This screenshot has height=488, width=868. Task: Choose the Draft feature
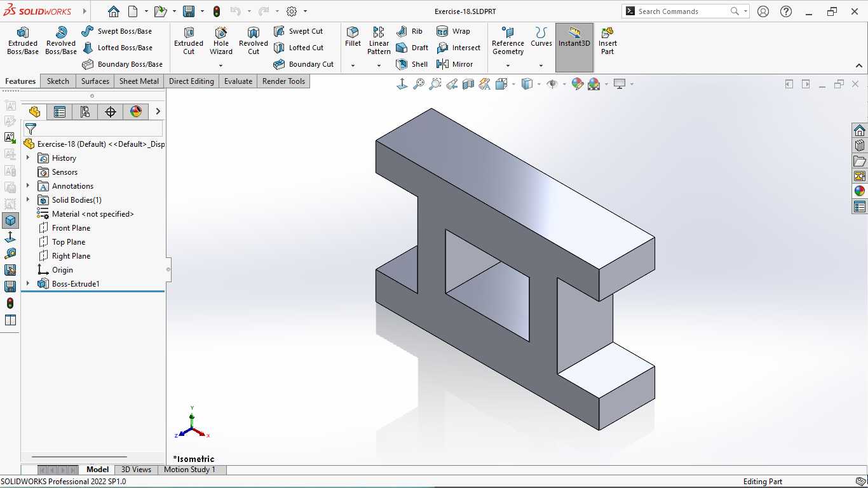[x=412, y=48]
